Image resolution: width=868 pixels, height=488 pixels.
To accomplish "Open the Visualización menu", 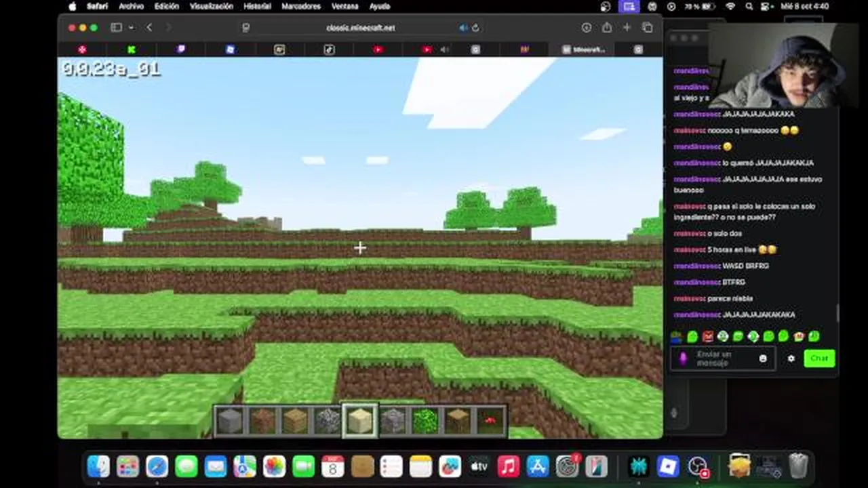I will 212,6.
